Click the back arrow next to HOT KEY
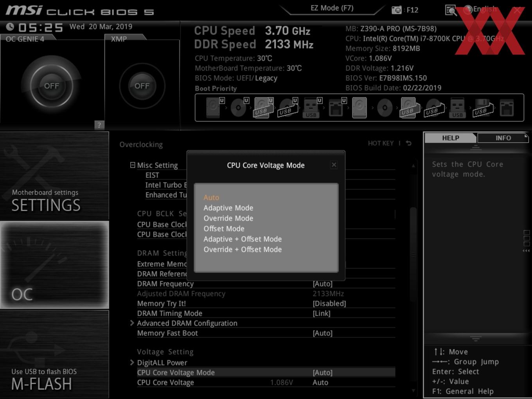This screenshot has height=399, width=532. tap(408, 143)
